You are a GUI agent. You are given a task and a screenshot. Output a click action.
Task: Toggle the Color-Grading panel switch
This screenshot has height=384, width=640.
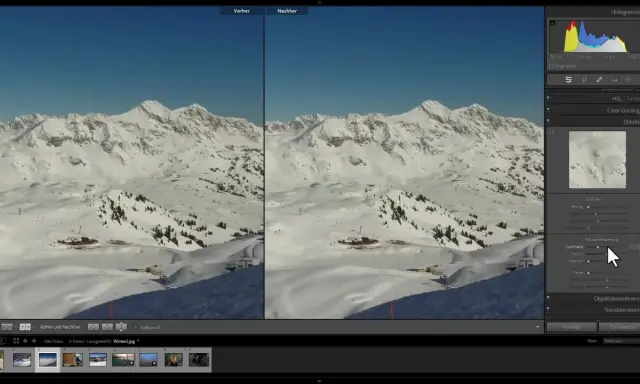548,110
